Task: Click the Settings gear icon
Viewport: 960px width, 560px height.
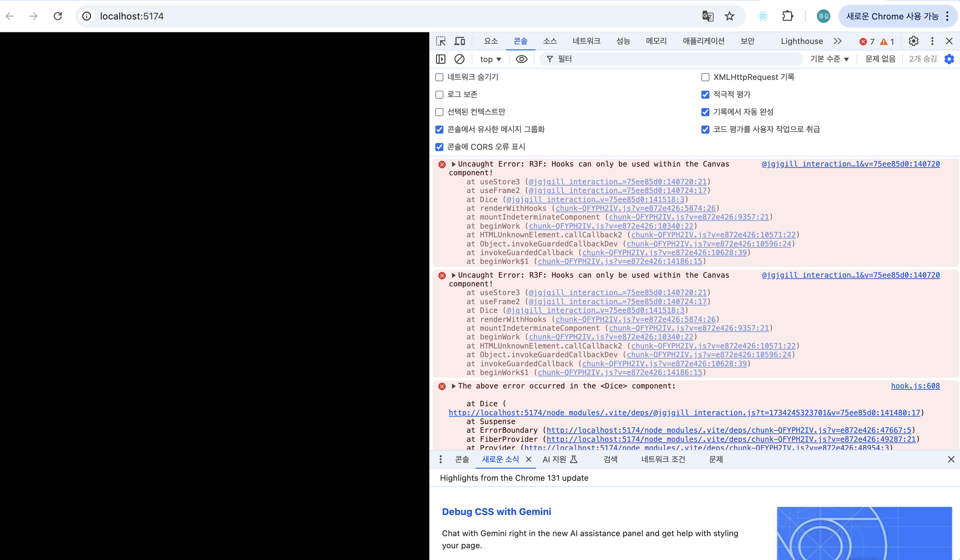Action: coord(913,41)
